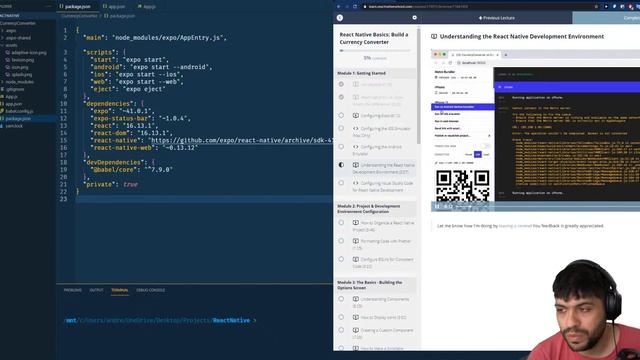
Task: Mark Configuring Expo lecture circle
Action: pyautogui.click(x=341, y=116)
